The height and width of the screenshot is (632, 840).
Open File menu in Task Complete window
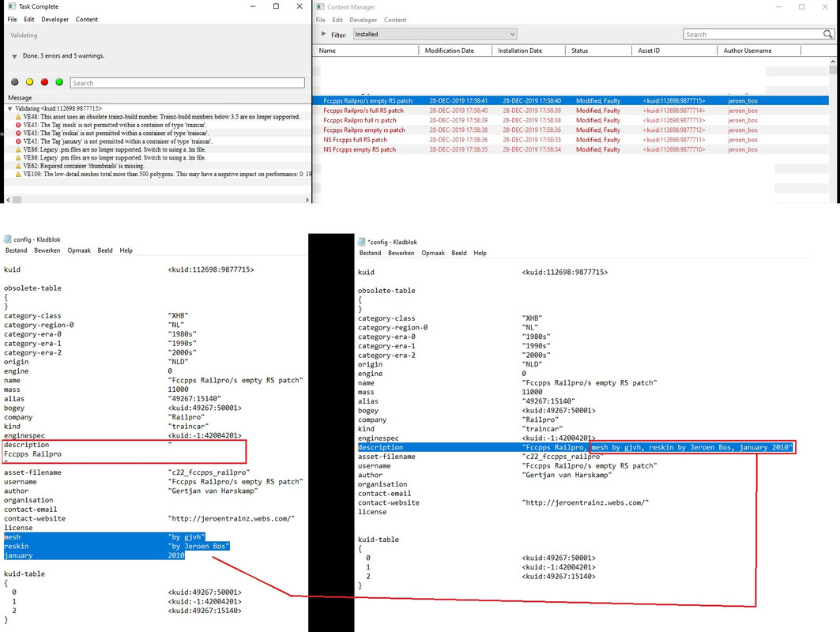(x=13, y=19)
